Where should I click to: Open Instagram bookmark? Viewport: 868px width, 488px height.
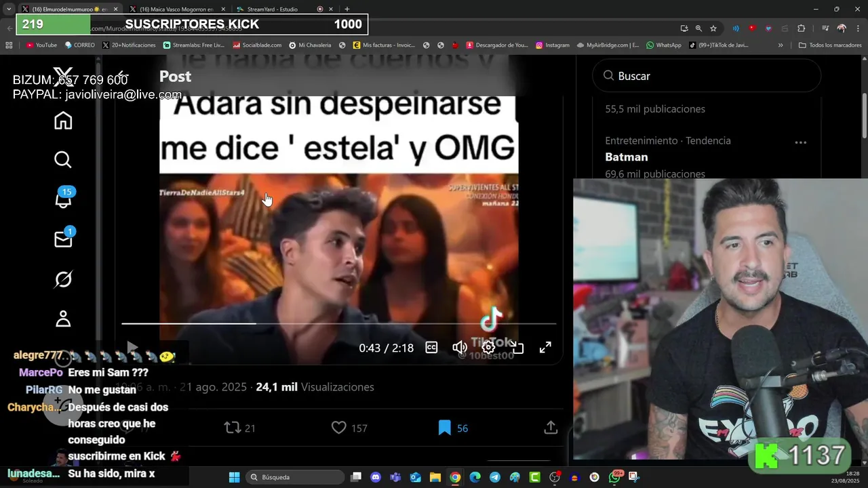coord(553,45)
